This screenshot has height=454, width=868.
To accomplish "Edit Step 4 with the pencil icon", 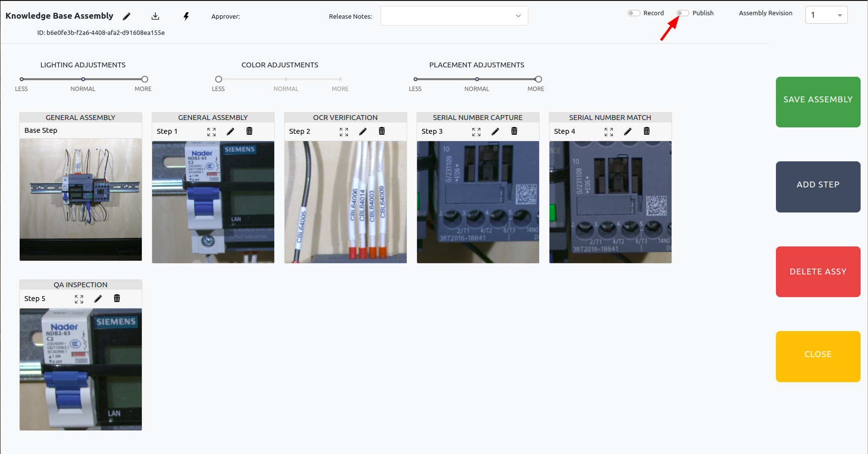I will click(628, 131).
